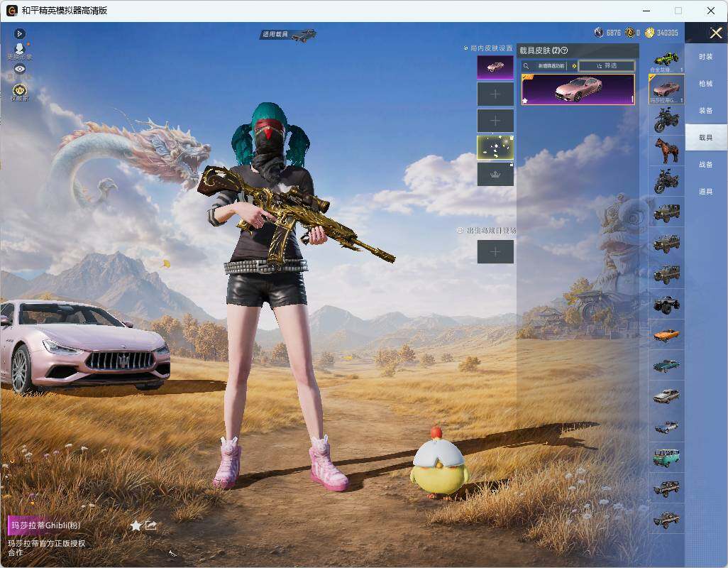Select the orange car icon

666,335
